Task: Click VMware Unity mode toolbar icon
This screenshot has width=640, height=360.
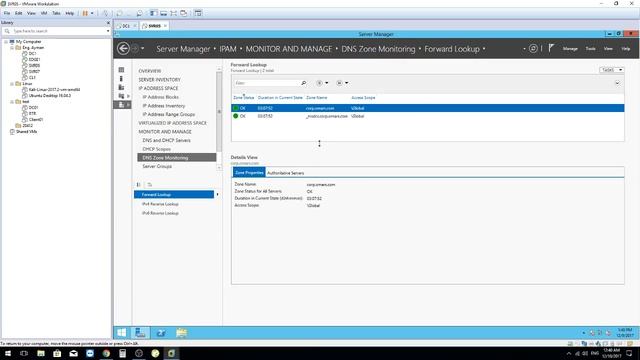Action: pos(184,13)
